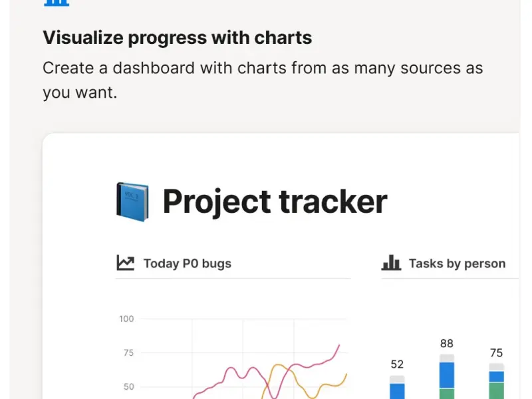The height and width of the screenshot is (399, 532).
Task: Click the gray top cap of the 88 bar
Action: point(447,358)
